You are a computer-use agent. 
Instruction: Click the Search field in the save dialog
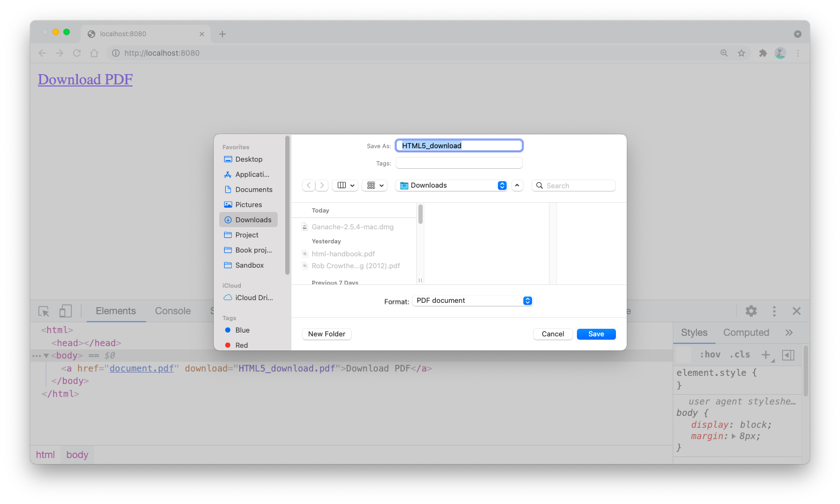[x=574, y=185]
